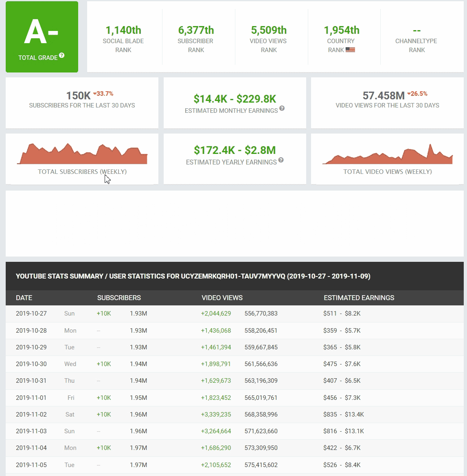Click the green A- total grade box
467x476 pixels.
(42, 37)
